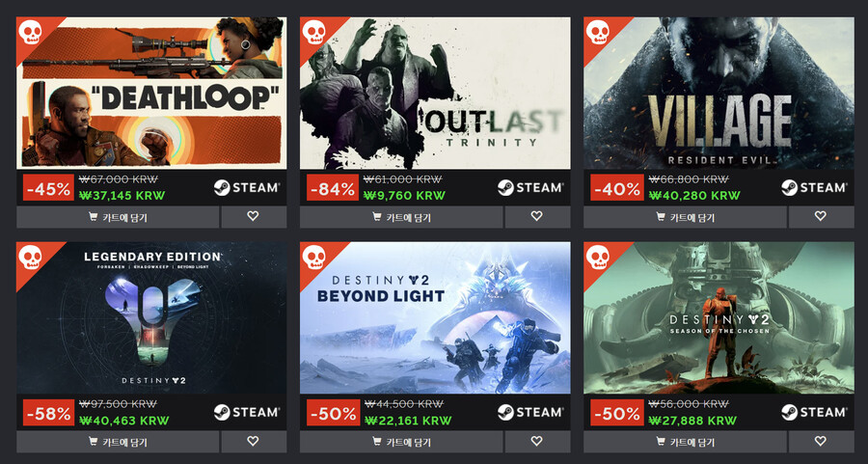Click Steam logo beside Resident Evil Village price
Viewport: 868px width, 464px height.
814,188
